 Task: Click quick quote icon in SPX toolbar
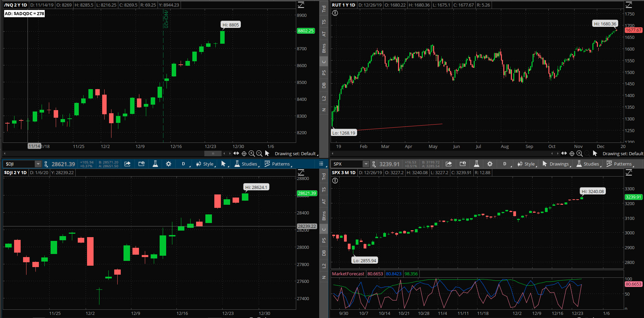tap(463, 164)
